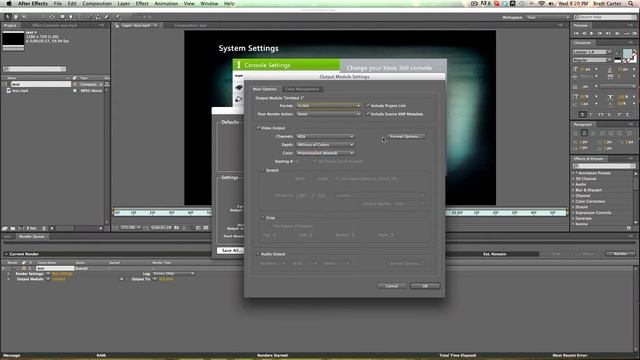Select the Hand tool

pyautogui.click(x=16, y=17)
